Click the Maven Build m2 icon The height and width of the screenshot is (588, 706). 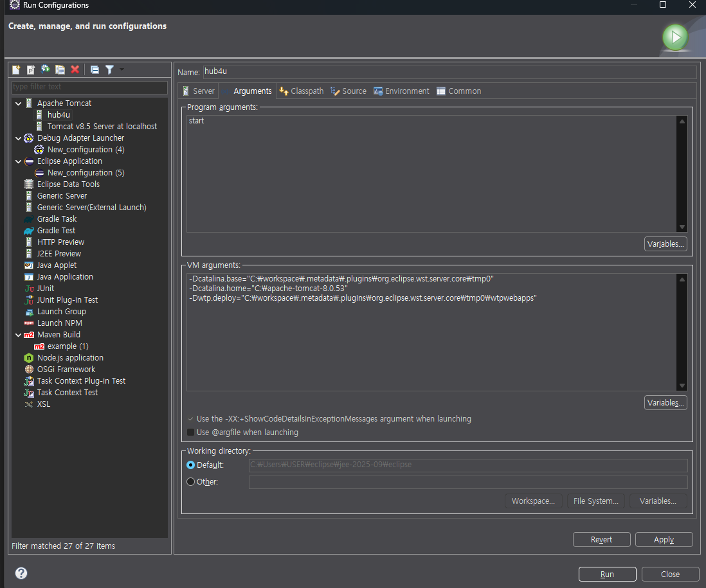click(x=29, y=335)
